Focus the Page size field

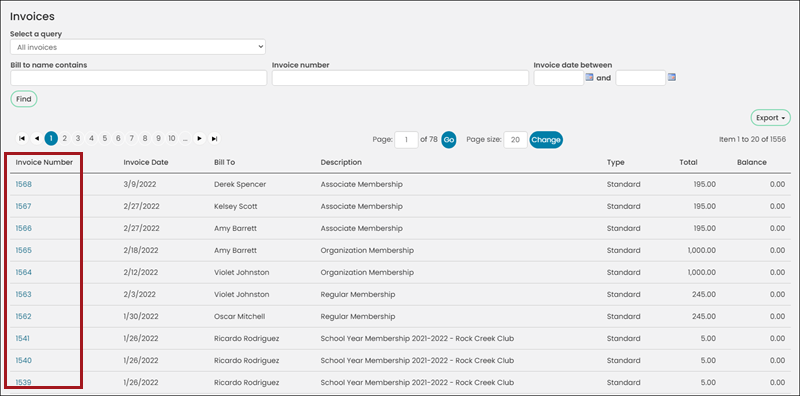click(515, 140)
